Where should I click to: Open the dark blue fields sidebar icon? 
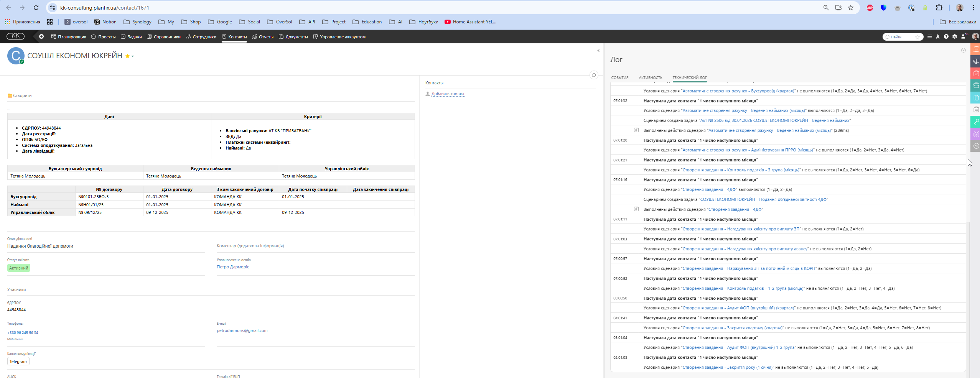coord(976,61)
